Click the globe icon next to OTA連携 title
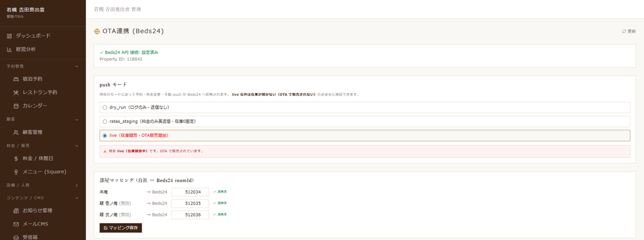The width and height of the screenshot is (644, 240). click(97, 31)
